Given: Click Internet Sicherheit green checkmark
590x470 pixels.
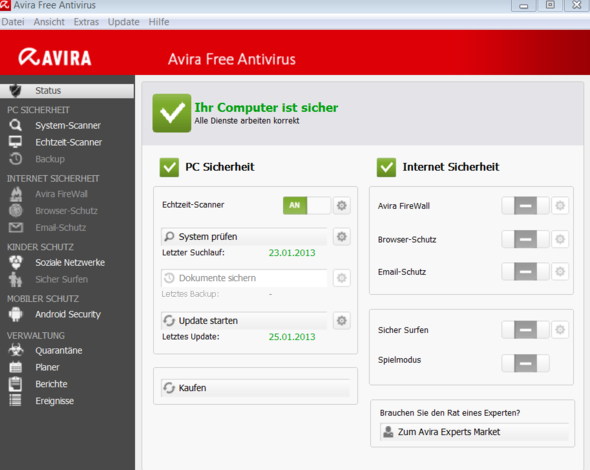Looking at the screenshot, I should pyautogui.click(x=386, y=167).
